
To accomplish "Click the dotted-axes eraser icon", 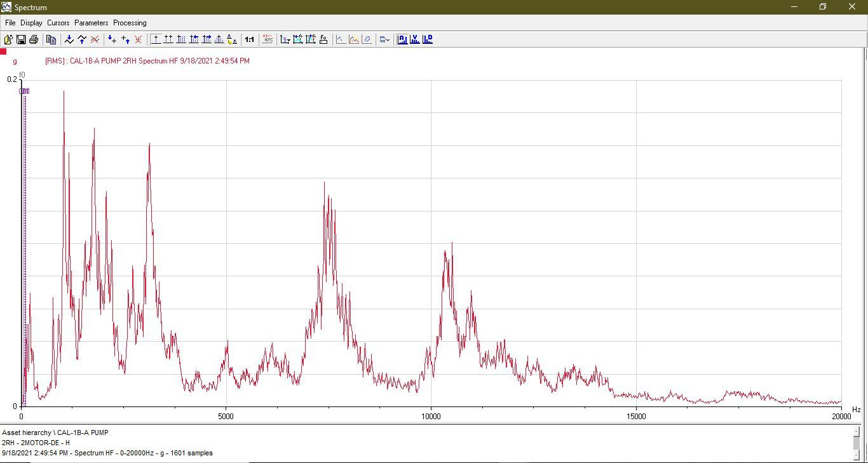I will (x=367, y=39).
